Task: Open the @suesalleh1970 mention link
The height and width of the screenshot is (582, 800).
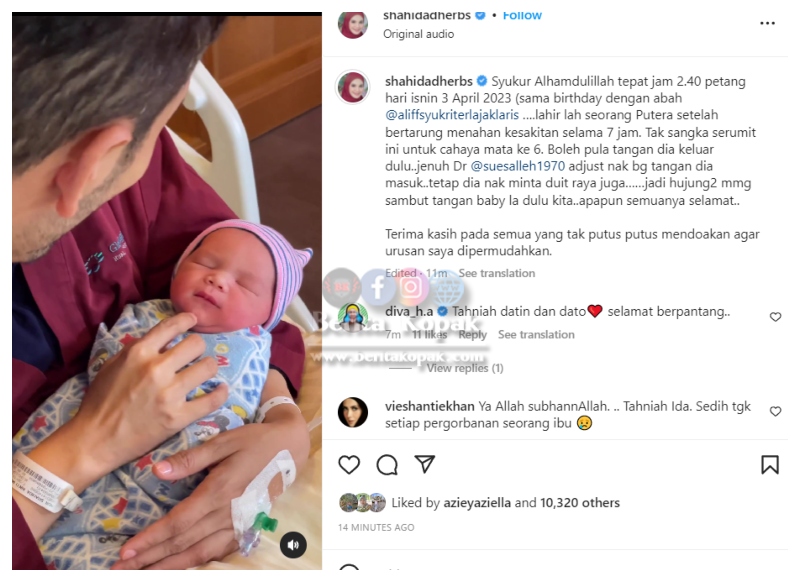Action: coord(517,166)
